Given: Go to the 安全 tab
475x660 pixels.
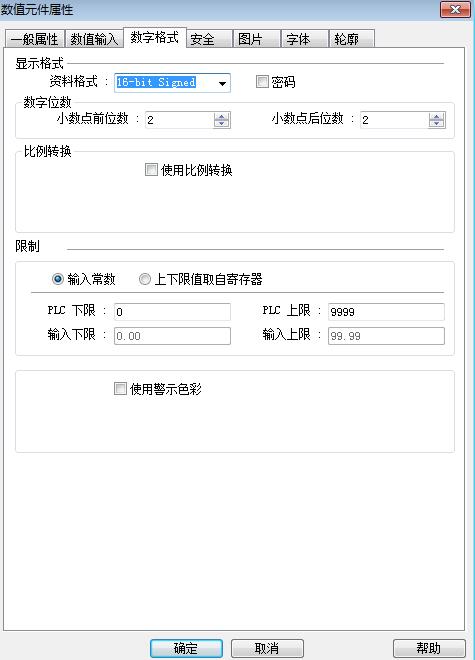Looking at the screenshot, I should tap(209, 39).
